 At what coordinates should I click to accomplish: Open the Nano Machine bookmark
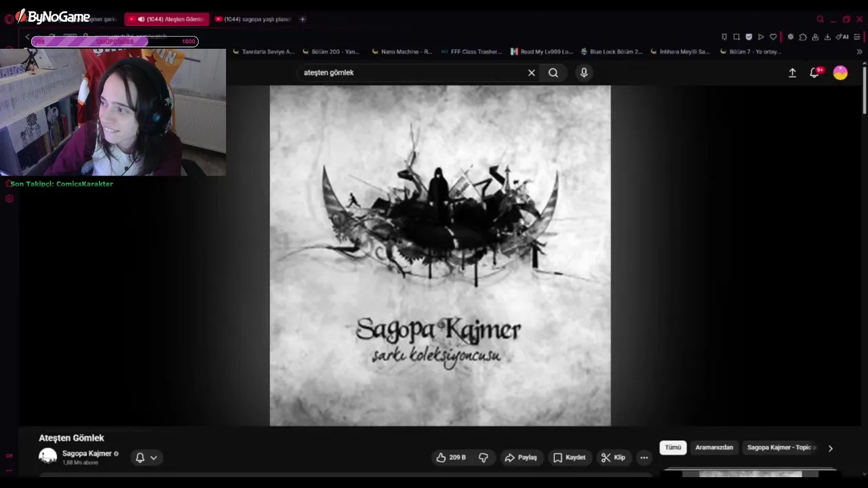[401, 52]
